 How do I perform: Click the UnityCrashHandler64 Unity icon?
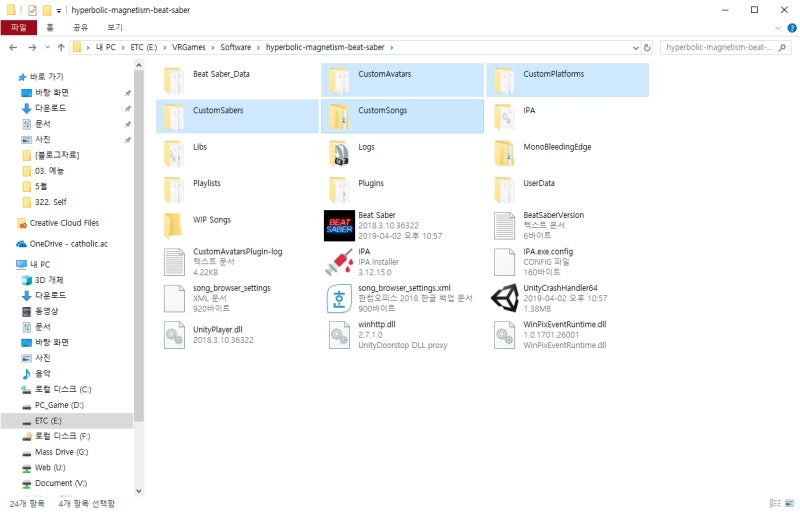coord(505,298)
